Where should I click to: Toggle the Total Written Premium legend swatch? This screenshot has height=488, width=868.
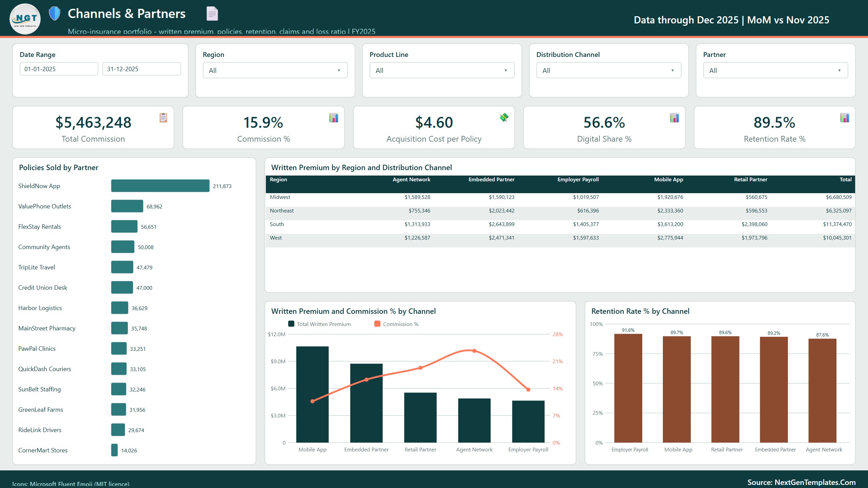(291, 324)
